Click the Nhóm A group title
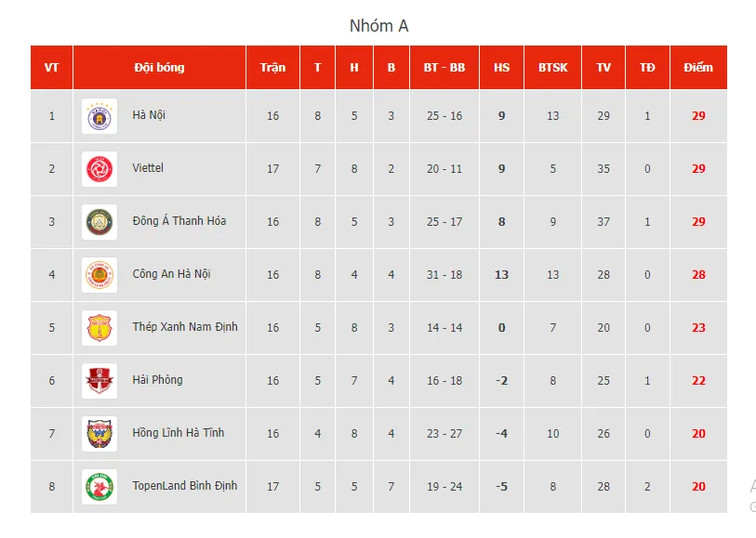This screenshot has height=538, width=756. (378, 26)
